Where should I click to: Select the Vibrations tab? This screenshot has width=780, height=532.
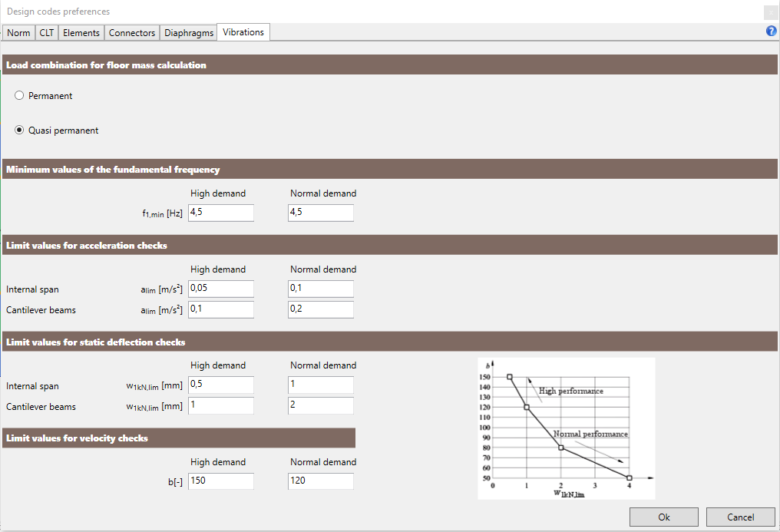[x=243, y=31]
